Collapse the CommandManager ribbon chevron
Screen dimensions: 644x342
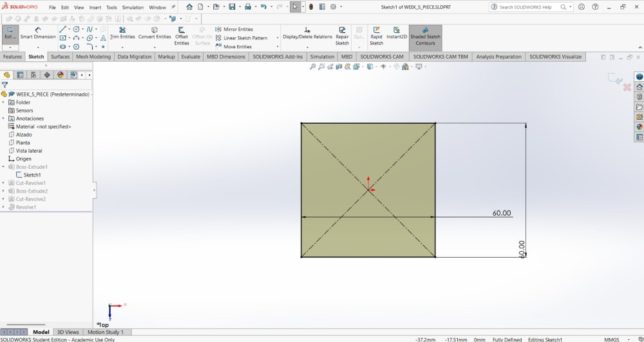coord(639,48)
